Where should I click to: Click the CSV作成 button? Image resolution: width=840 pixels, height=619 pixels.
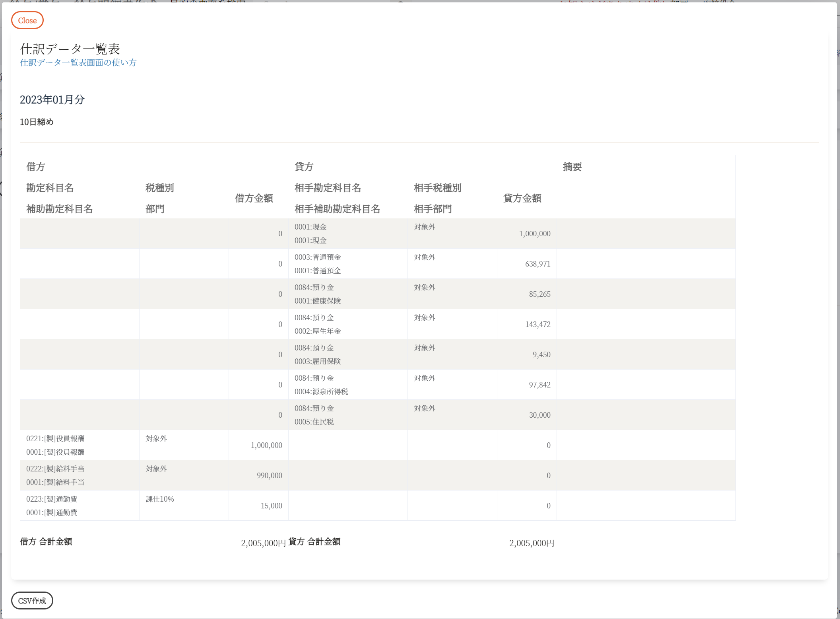tap(32, 601)
